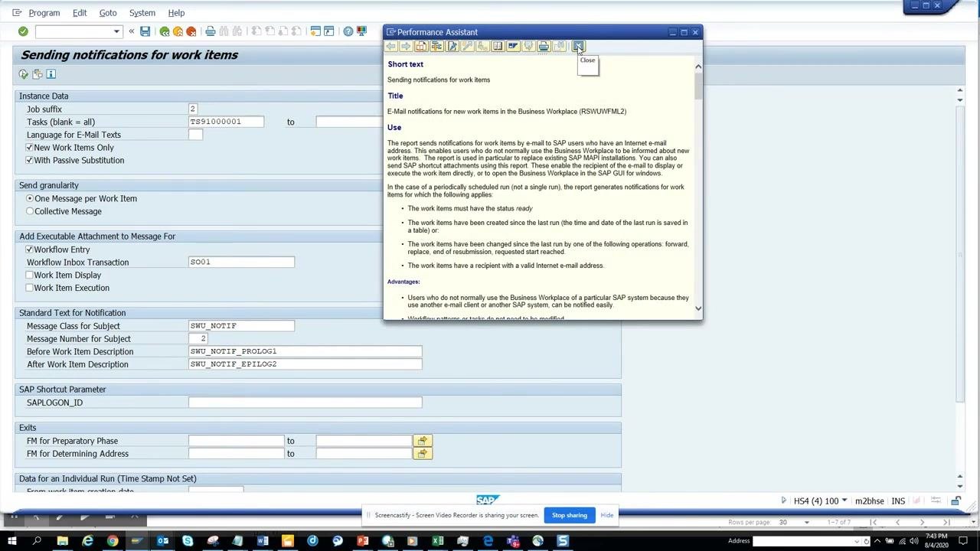Toggle Workflow Entry checkbox
This screenshot has height=551, width=980.
[30, 249]
